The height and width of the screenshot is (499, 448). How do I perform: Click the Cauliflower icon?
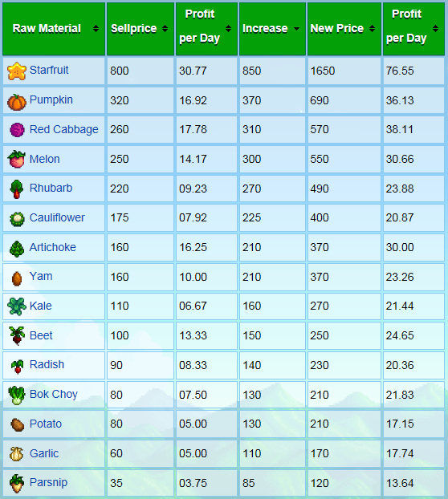pos(17,219)
